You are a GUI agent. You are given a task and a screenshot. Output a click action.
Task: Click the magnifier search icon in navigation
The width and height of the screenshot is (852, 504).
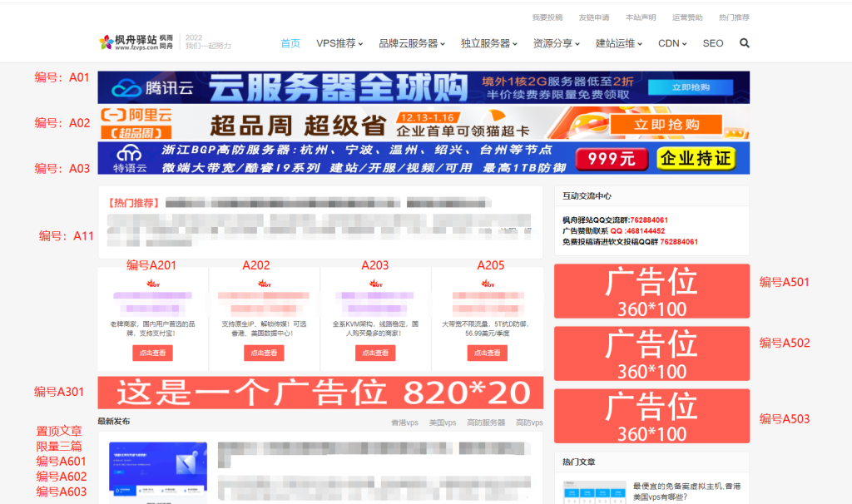tap(745, 43)
